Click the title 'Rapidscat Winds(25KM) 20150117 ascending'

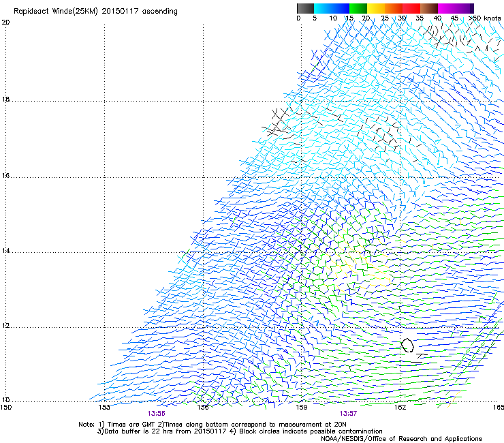(95, 12)
